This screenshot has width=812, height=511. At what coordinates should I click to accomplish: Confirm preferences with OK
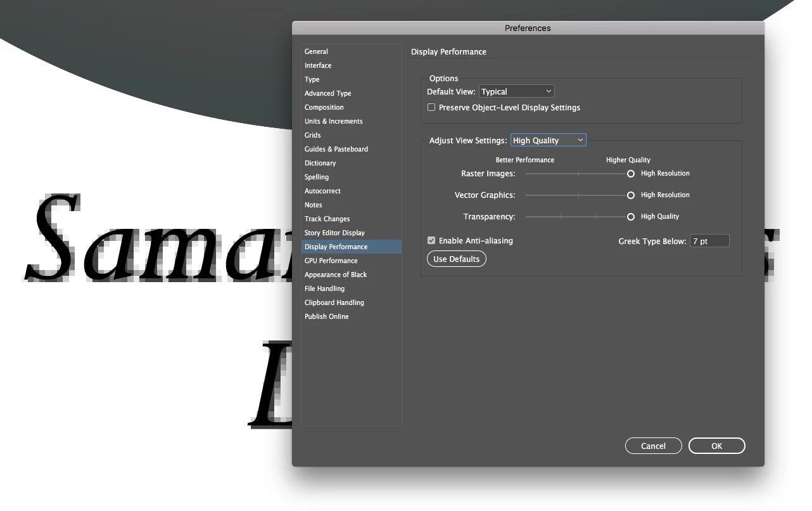pos(717,446)
